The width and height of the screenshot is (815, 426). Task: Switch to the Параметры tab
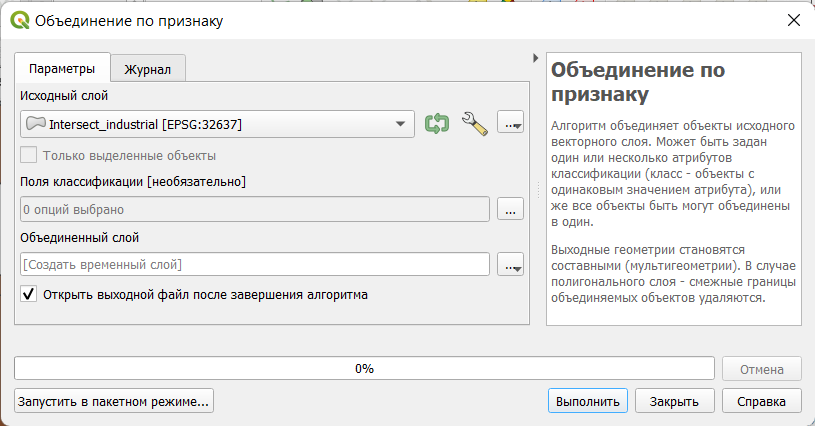tap(62, 69)
